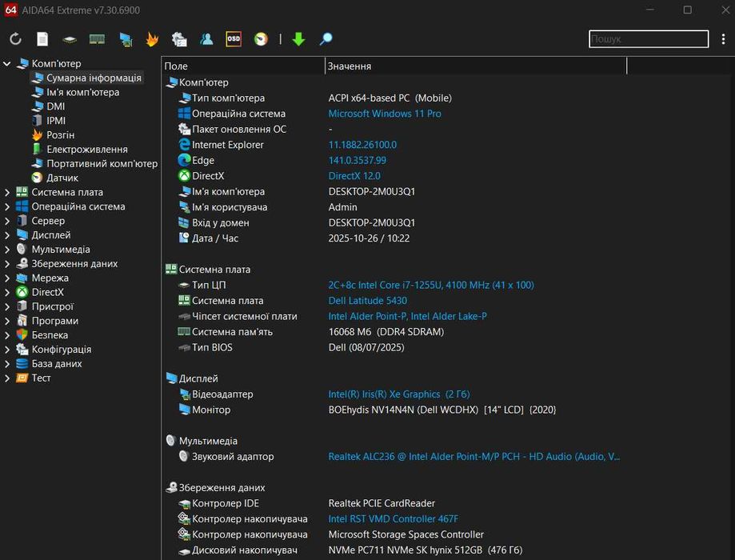
Task: Open the three-dot menu button
Action: tap(723, 39)
